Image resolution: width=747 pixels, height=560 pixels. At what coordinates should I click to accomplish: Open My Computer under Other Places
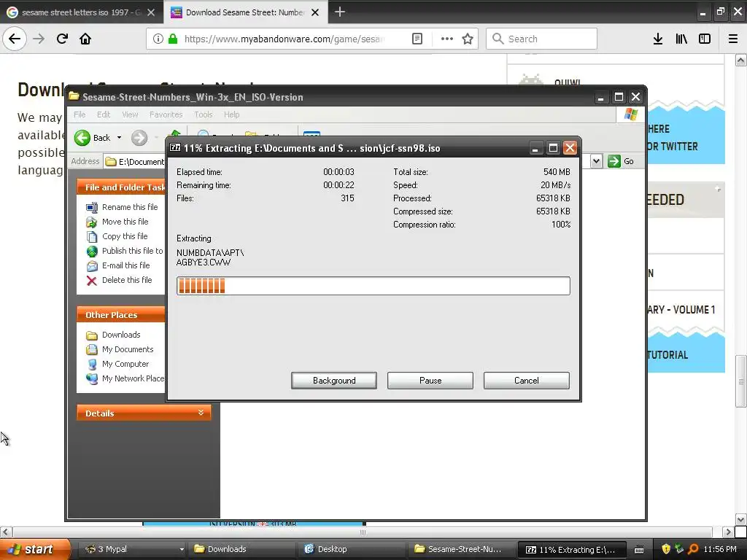coord(117,364)
